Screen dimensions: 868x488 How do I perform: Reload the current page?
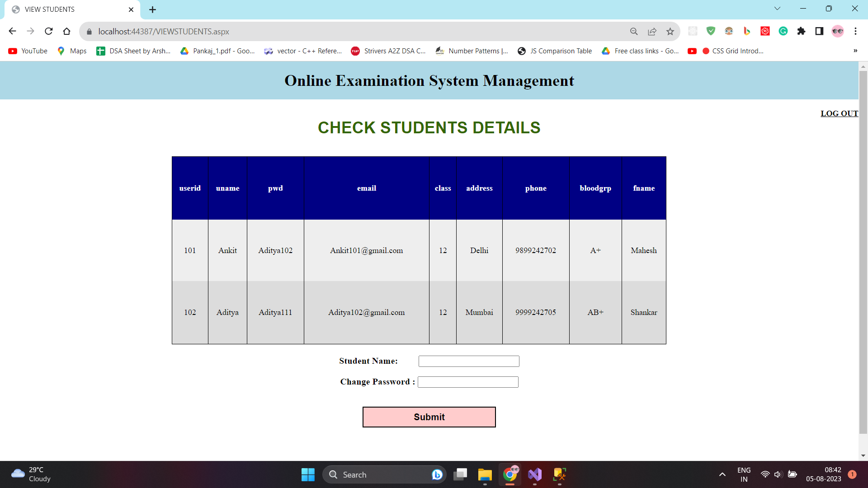click(48, 31)
